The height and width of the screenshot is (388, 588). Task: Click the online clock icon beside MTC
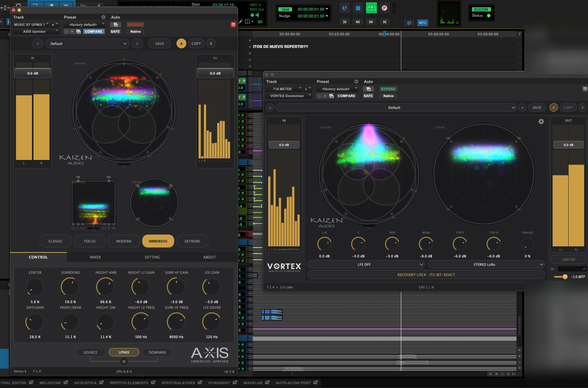click(x=409, y=23)
